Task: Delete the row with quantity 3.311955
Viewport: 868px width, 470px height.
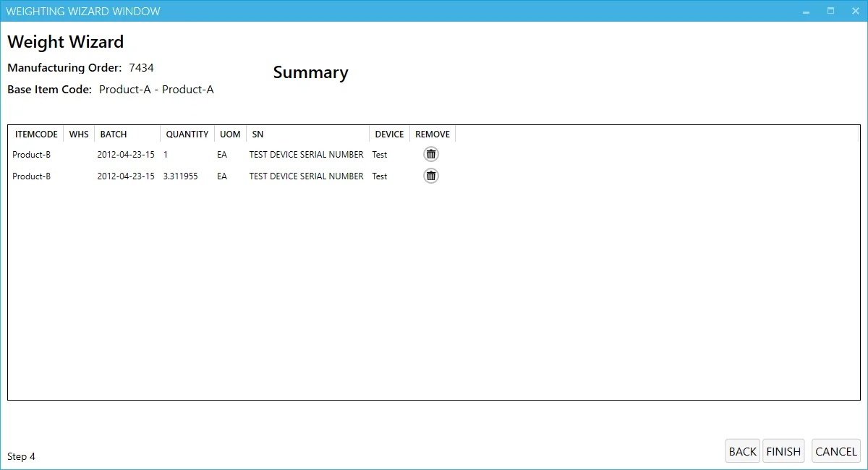Action: pos(431,176)
